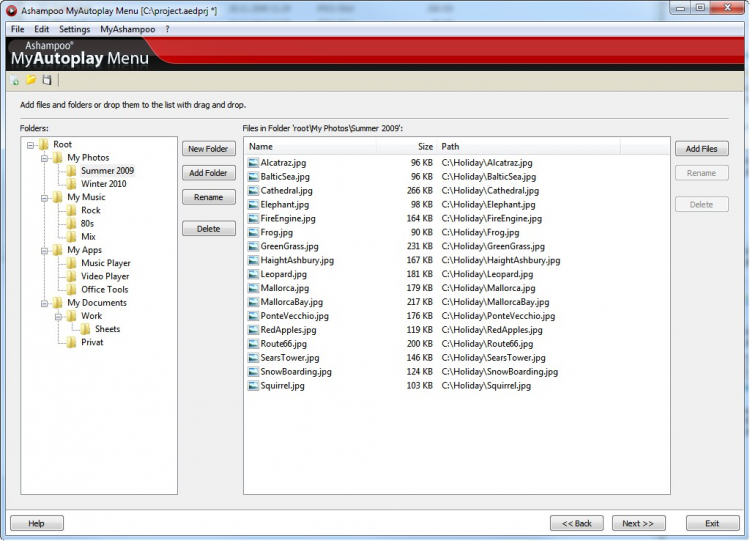Viewport: 750px width, 541px height.
Task: Select the Mix folder
Action: pyautogui.click(x=88, y=236)
